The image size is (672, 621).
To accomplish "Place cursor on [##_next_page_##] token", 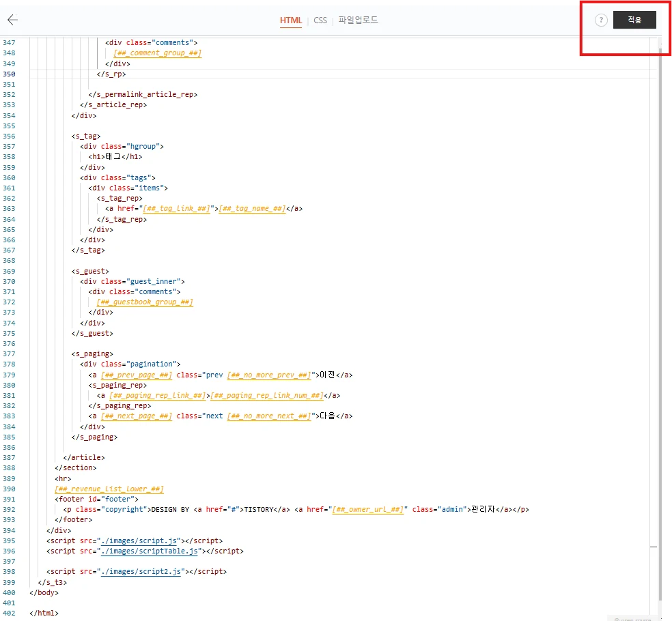I will (x=137, y=416).
